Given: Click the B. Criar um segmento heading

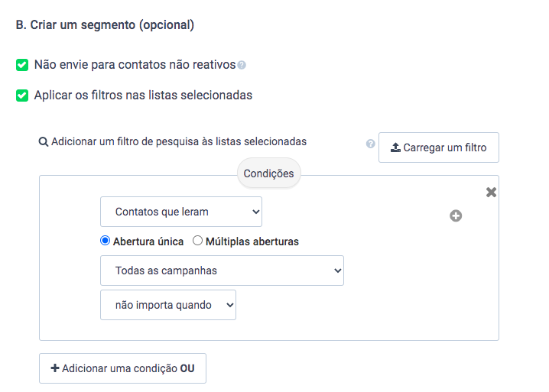Looking at the screenshot, I should coord(105,25).
